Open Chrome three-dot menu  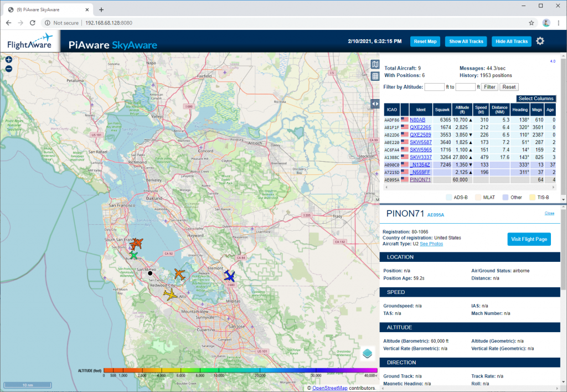(559, 23)
